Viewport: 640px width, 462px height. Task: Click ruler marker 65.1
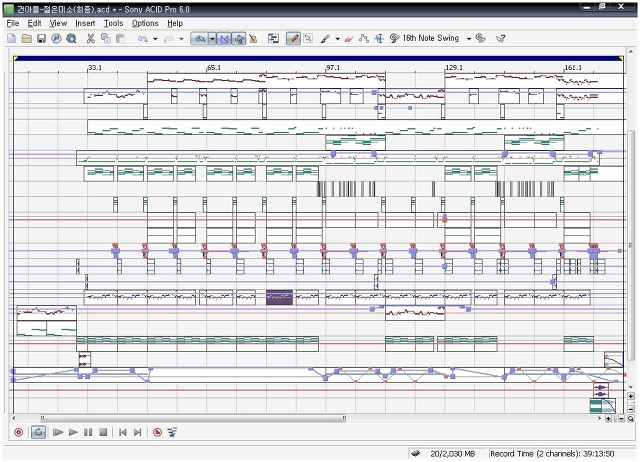(x=214, y=68)
